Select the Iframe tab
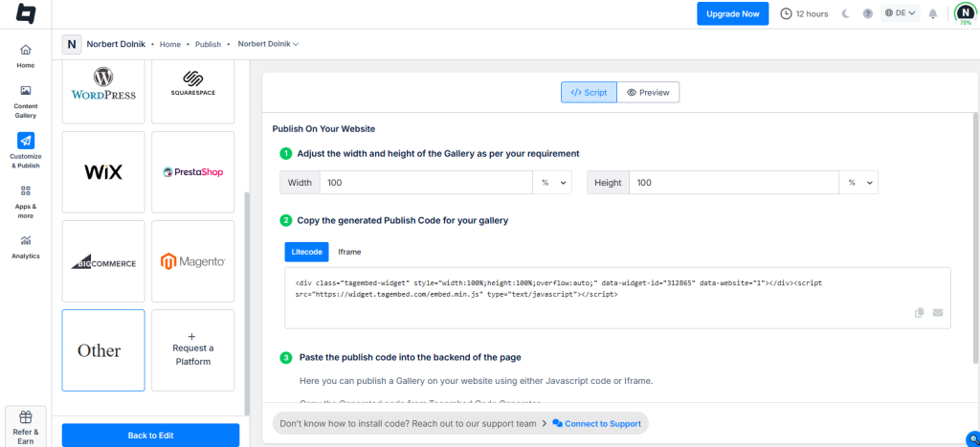Screen dimensions: 980x447 pyautogui.click(x=349, y=252)
